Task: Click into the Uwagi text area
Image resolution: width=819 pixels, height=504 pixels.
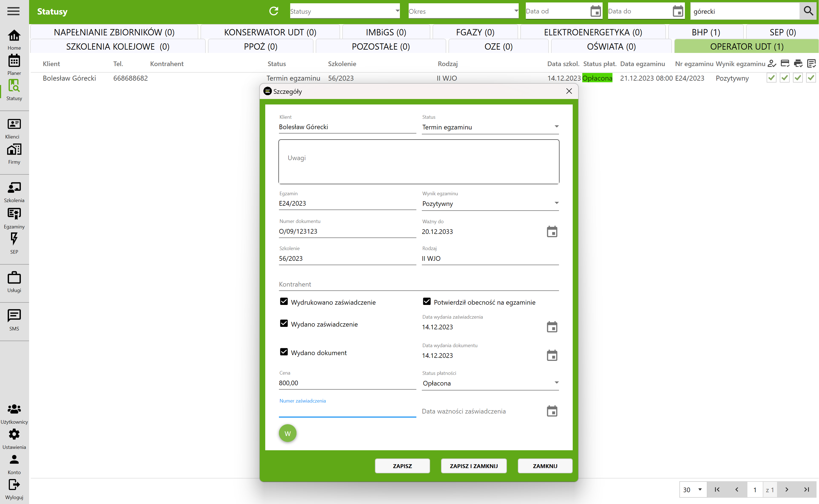Action: coord(419,162)
